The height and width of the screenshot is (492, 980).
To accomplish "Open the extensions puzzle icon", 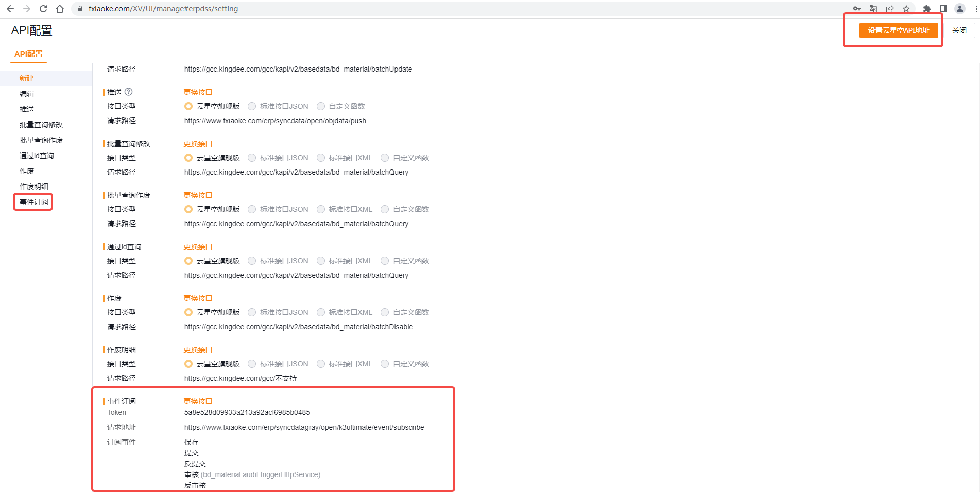I will tap(927, 9).
